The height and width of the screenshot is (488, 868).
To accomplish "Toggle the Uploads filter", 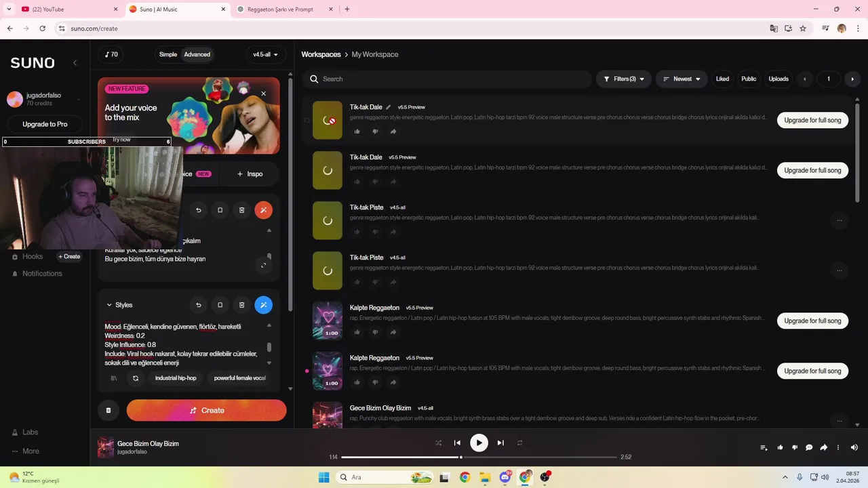I will 778,79.
